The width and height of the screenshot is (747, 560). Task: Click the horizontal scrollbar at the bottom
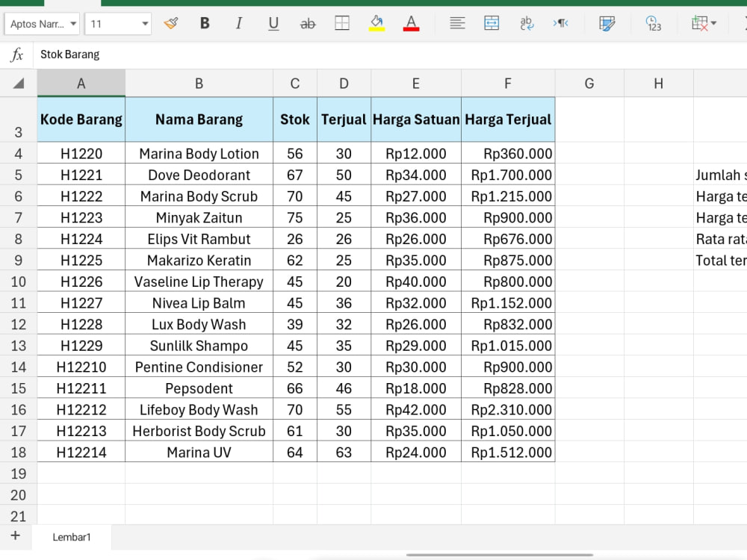[499, 555]
